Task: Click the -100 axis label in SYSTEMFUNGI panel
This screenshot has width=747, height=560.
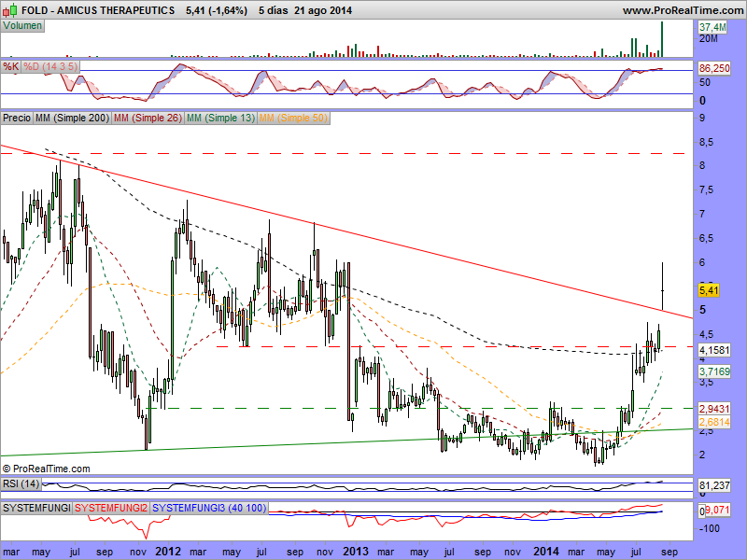Action: coord(710,528)
